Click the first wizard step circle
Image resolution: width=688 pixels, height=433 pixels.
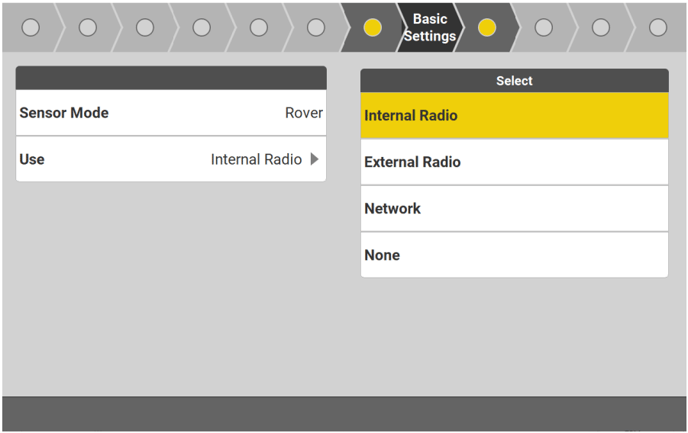31,28
